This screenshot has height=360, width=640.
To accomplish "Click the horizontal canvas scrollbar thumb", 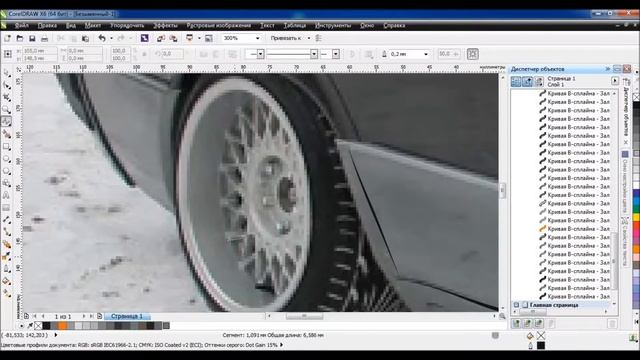I will tap(304, 316).
